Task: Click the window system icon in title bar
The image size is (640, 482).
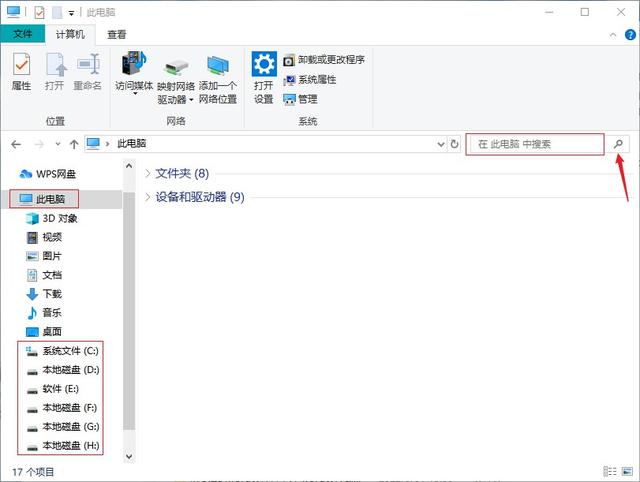Action: pyautogui.click(x=13, y=12)
